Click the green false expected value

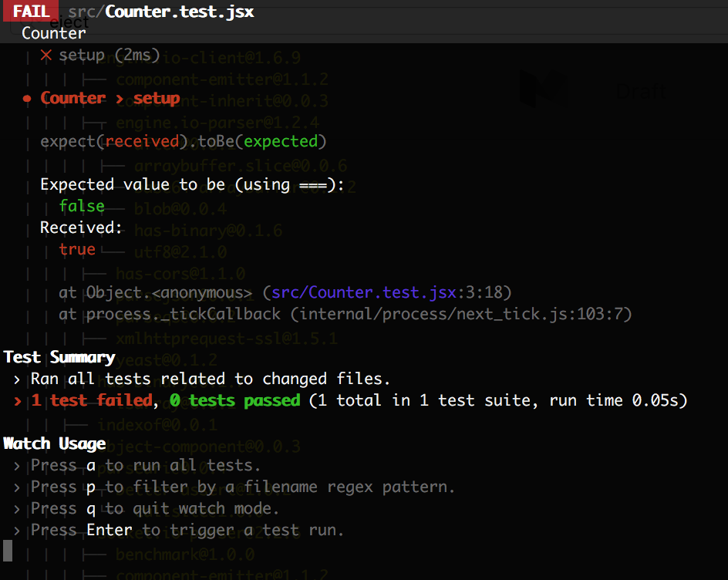coord(82,206)
